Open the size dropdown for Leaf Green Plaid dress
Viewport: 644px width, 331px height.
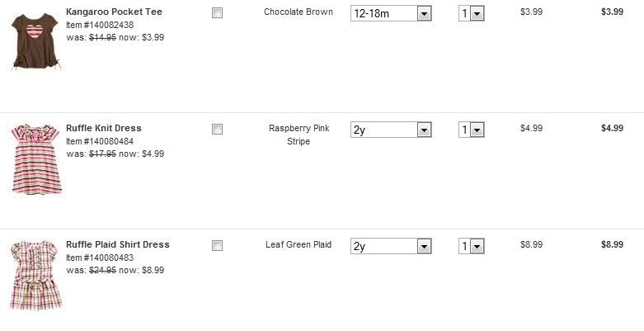coord(391,247)
